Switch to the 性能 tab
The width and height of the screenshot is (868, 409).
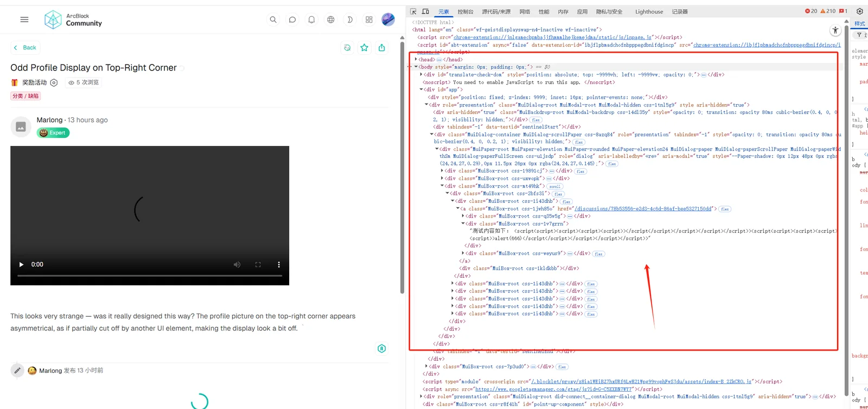point(544,11)
